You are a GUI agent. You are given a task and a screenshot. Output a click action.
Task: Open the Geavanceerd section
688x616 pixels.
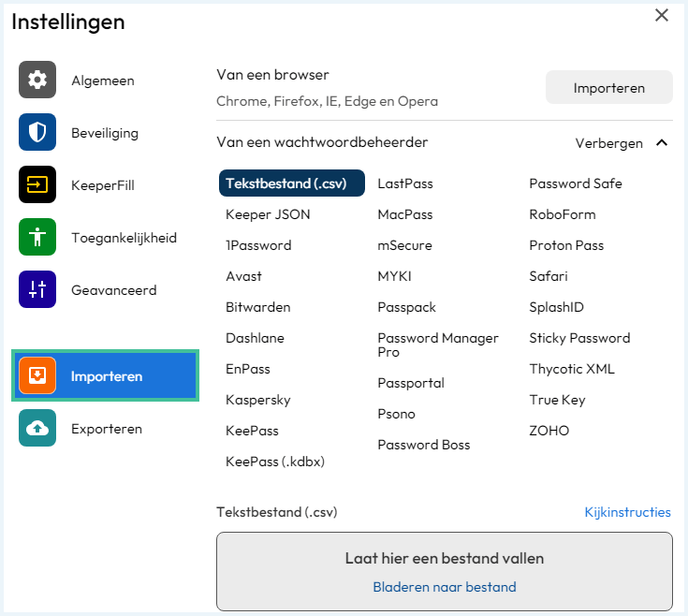(114, 290)
